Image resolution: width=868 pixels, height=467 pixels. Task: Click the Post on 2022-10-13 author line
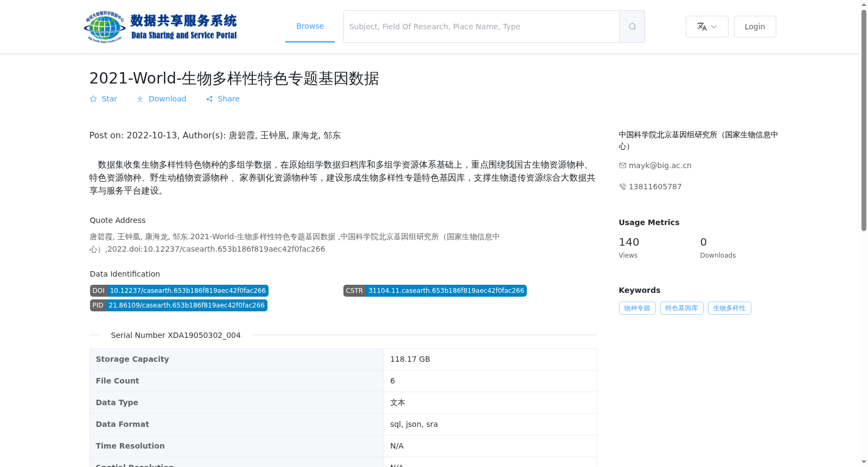tap(215, 136)
